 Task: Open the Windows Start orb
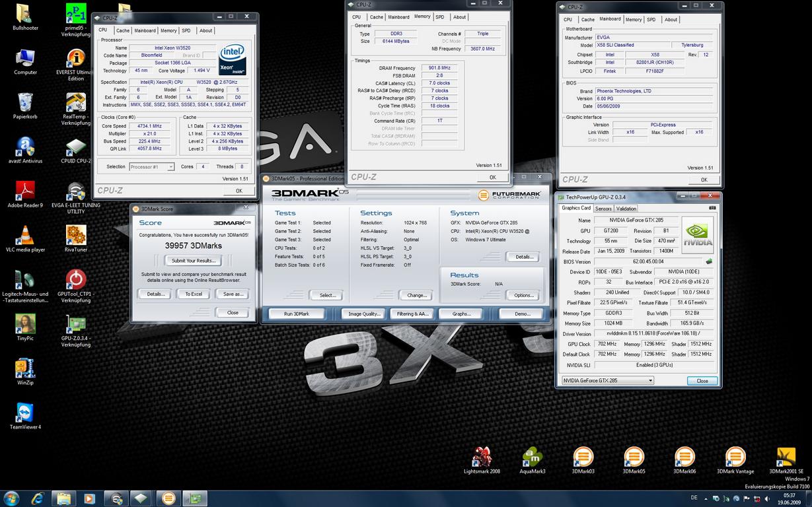pos(11,498)
